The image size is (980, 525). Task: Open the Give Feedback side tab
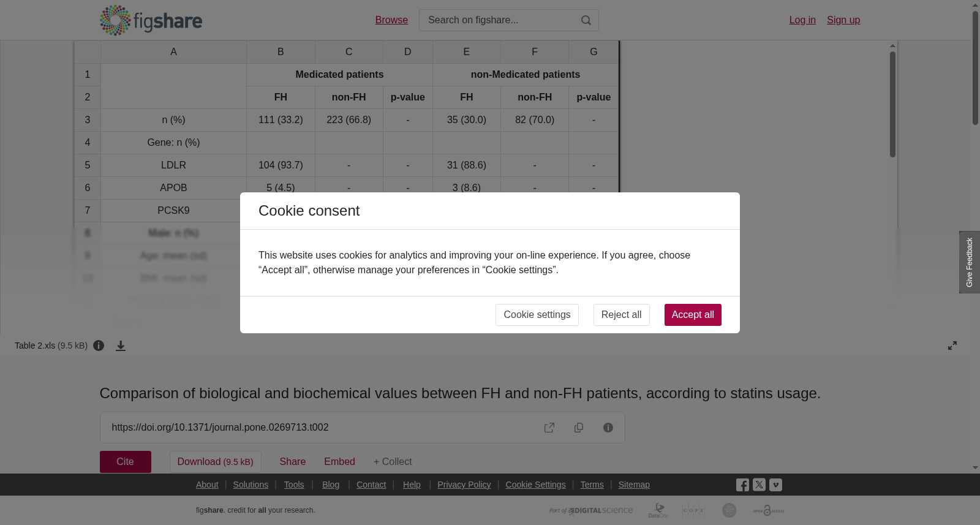pos(970,262)
